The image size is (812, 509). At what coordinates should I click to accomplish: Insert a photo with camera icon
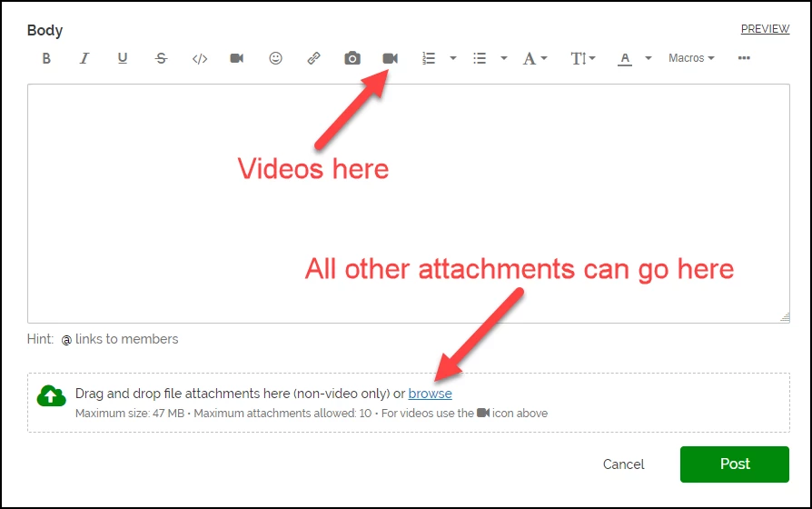click(x=352, y=58)
